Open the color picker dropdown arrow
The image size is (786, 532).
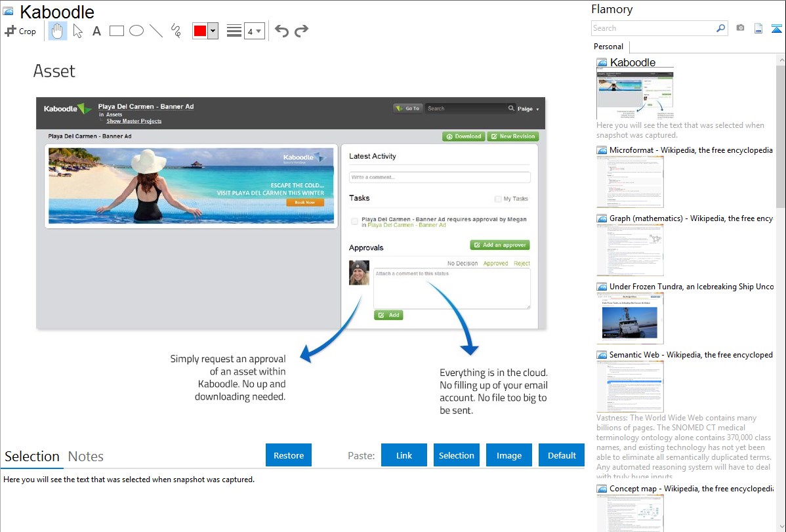tap(213, 31)
